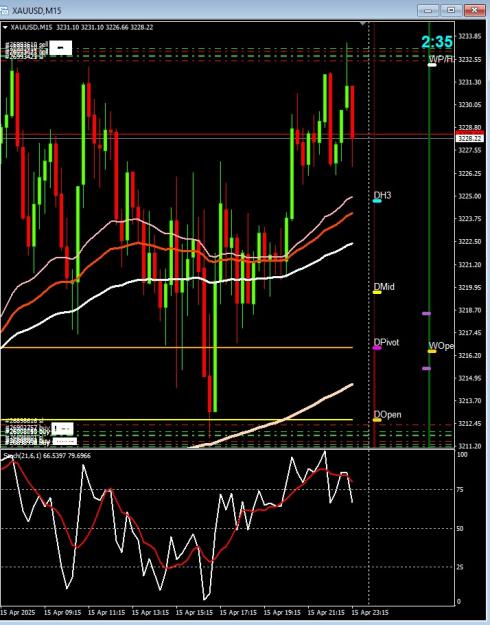The image size is (490, 625).
Task: Click the purple marker near the 3214.95 level
Action: (x=426, y=369)
